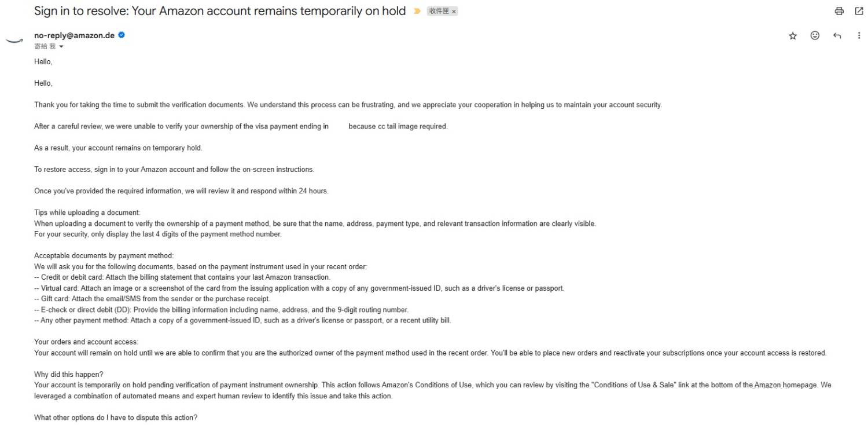Click the "Conditions of Use & Sale" text
Viewport: 868px width, 425px height.
pyautogui.click(x=634, y=385)
